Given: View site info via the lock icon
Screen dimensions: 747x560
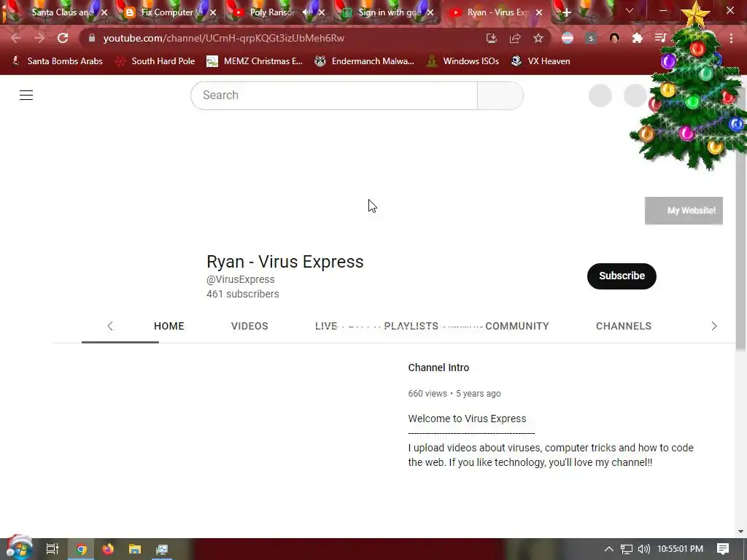Looking at the screenshot, I should (x=92, y=38).
